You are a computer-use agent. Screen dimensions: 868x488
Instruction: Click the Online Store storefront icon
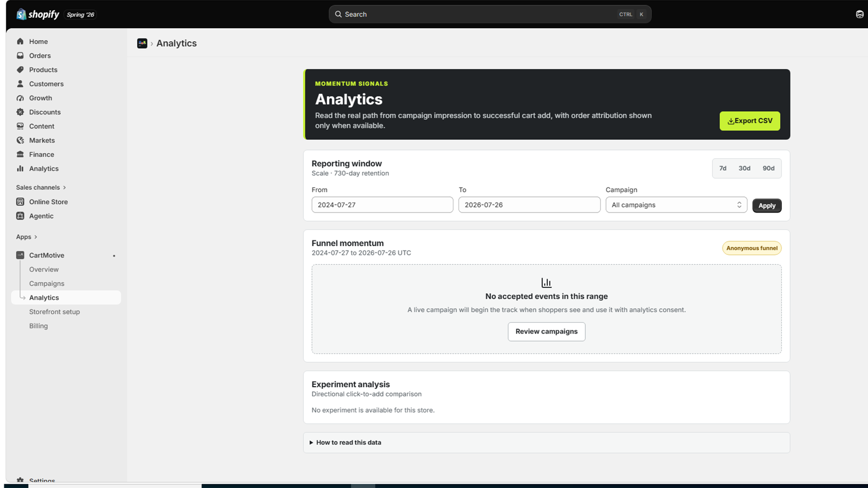[x=20, y=202]
